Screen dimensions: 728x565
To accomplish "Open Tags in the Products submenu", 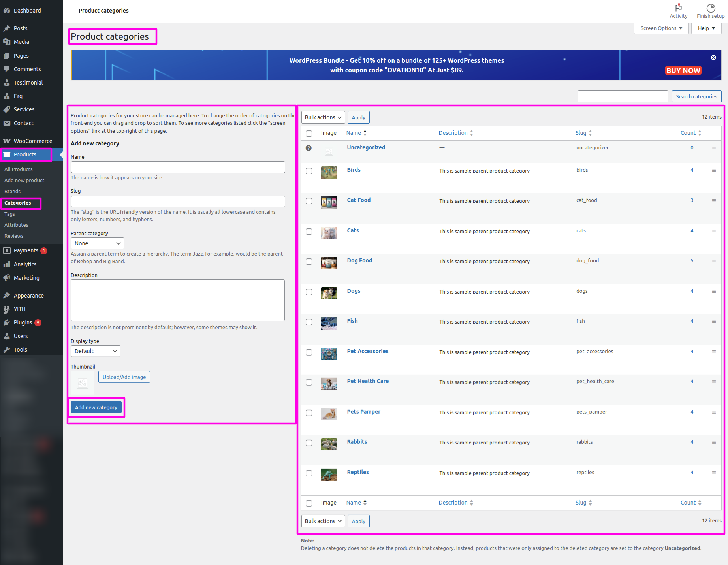I will point(9,214).
